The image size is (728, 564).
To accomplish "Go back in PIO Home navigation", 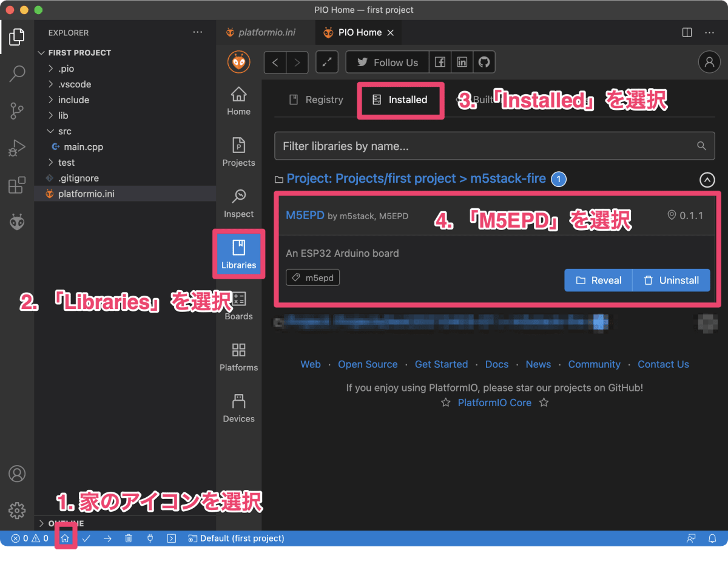I will [275, 63].
